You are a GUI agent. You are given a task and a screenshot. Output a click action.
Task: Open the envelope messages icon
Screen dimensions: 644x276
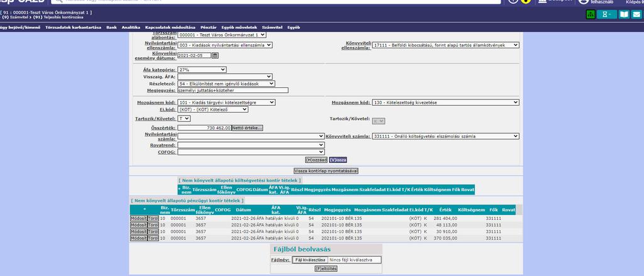pyautogui.click(x=636, y=14)
